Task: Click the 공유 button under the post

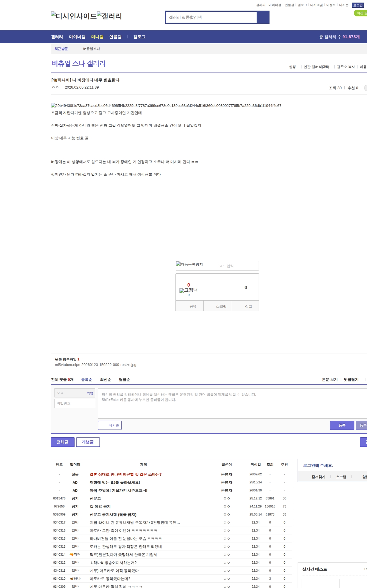Action: click(190, 306)
